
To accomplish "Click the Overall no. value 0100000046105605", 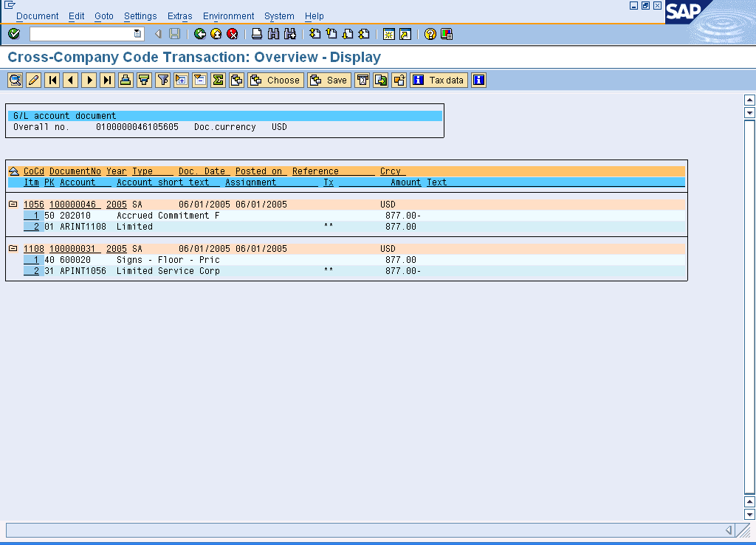I will click(x=137, y=127).
